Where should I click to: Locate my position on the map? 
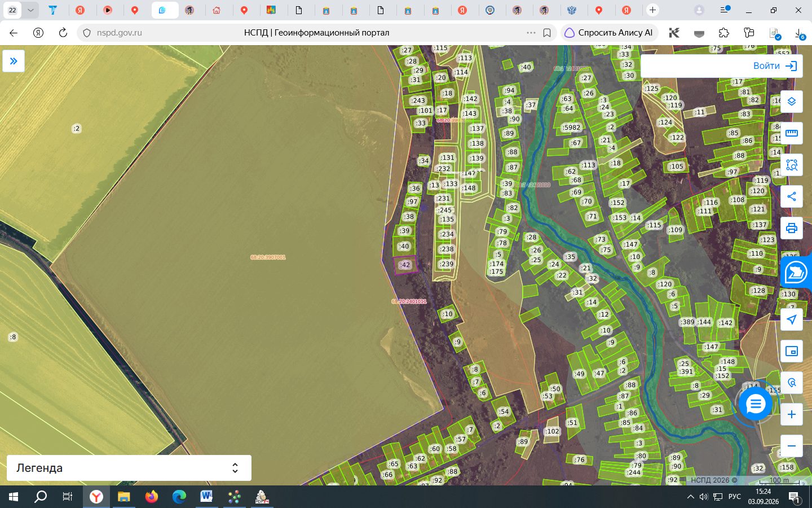tap(792, 319)
